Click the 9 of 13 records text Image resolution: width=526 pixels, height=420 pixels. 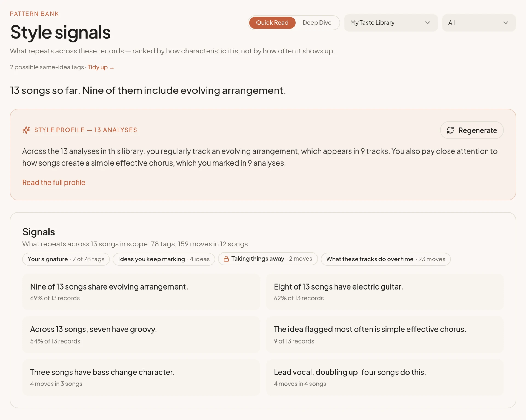[x=294, y=341]
